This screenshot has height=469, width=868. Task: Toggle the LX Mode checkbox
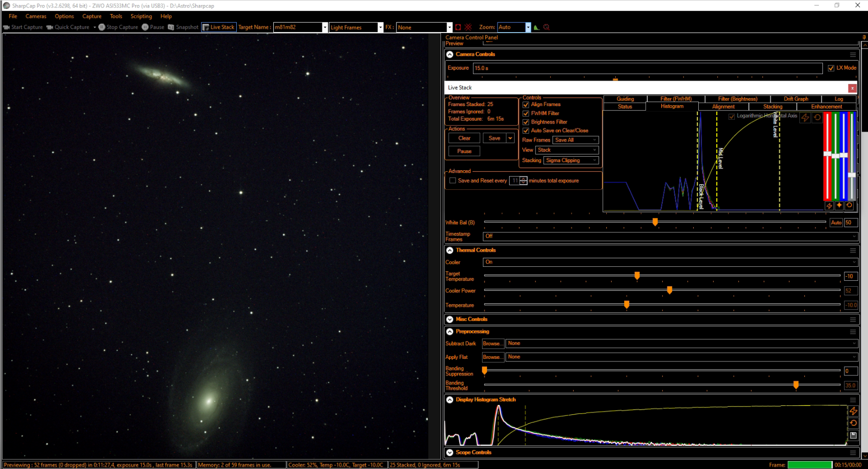pos(831,68)
